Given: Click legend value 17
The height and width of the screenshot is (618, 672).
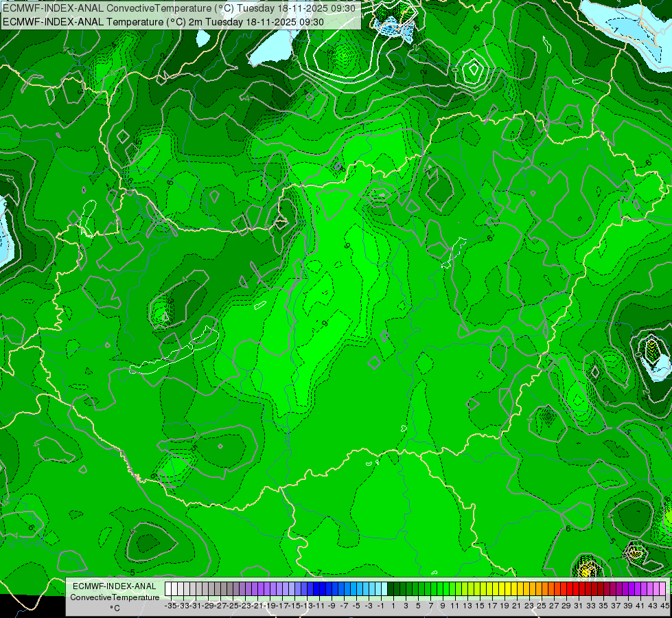Looking at the screenshot, I should click(492, 606).
